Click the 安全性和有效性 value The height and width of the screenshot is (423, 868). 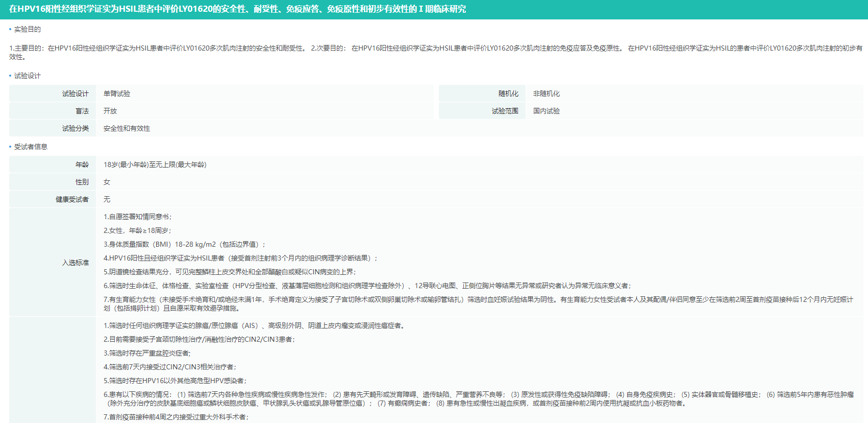coord(127,129)
